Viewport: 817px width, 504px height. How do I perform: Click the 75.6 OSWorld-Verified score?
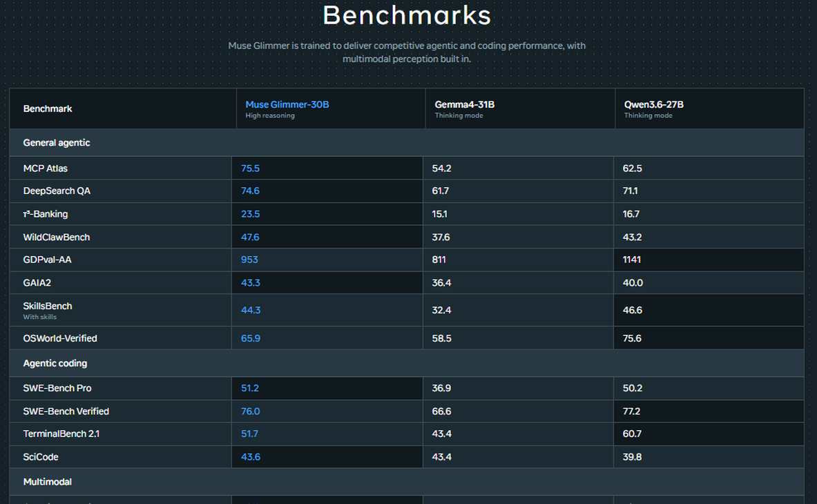632,338
